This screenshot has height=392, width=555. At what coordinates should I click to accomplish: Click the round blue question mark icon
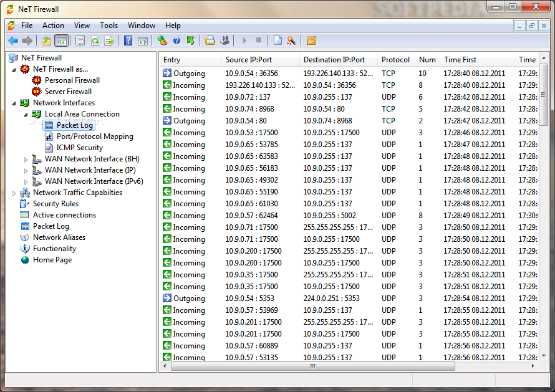176,41
